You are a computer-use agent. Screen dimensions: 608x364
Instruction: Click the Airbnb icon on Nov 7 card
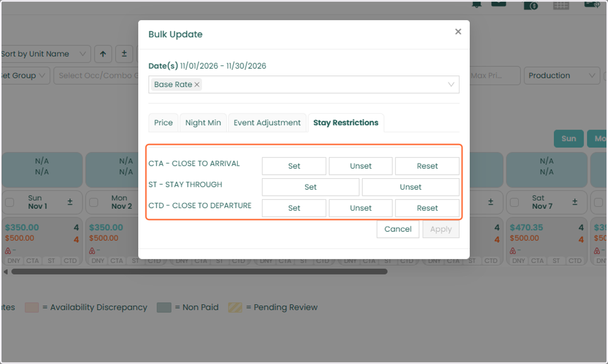tap(512, 251)
